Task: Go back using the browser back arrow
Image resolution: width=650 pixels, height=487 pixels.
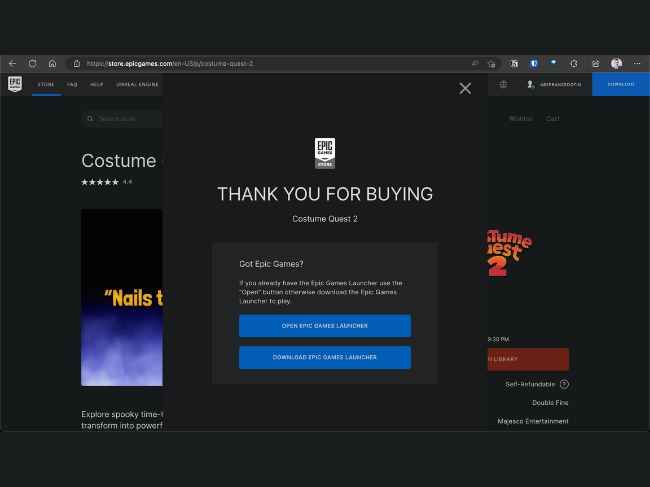Action: pyautogui.click(x=12, y=63)
